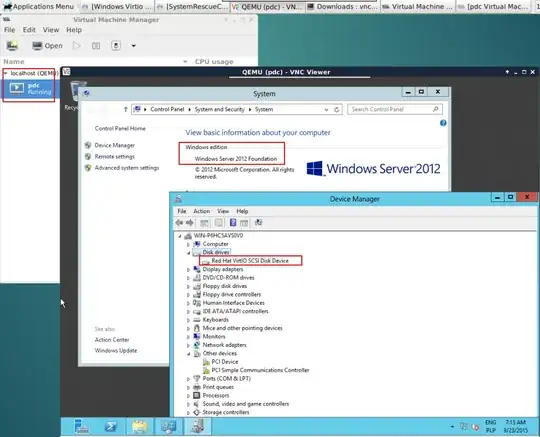Collapse the Other devices node

pyautogui.click(x=188, y=354)
